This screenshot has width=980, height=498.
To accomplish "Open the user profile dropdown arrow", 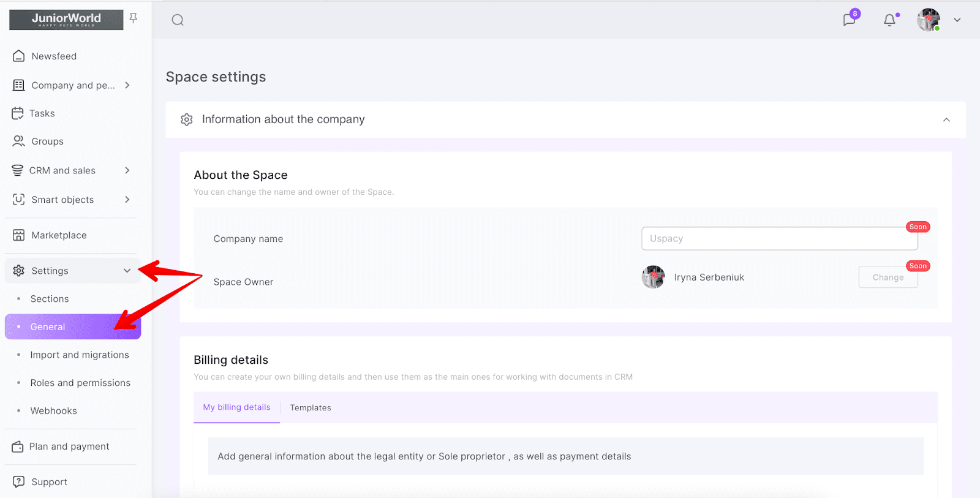I will [957, 20].
